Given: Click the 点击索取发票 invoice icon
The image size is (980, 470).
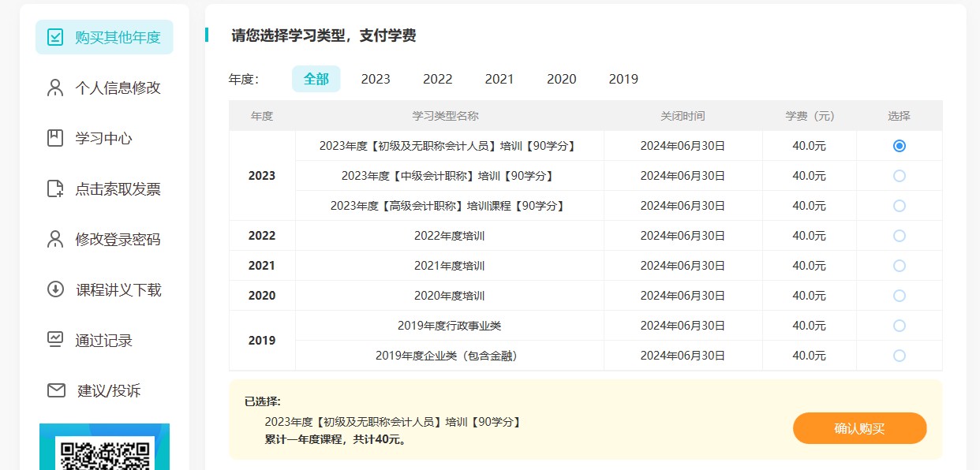Looking at the screenshot, I should click(55, 188).
